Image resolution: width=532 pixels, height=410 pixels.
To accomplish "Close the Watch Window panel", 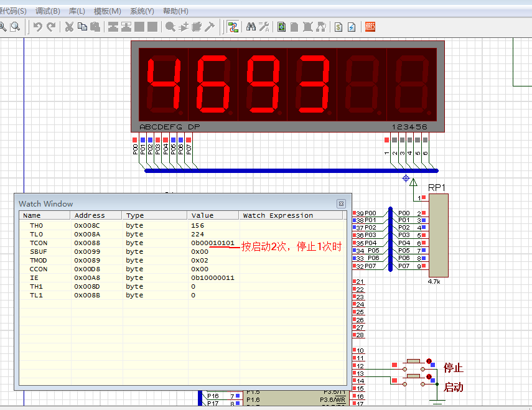I will coord(342,203).
